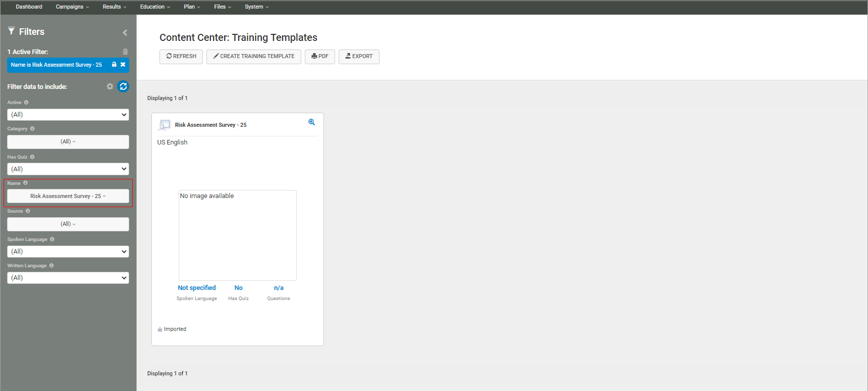
Task: Open the Results menu
Action: (x=115, y=7)
